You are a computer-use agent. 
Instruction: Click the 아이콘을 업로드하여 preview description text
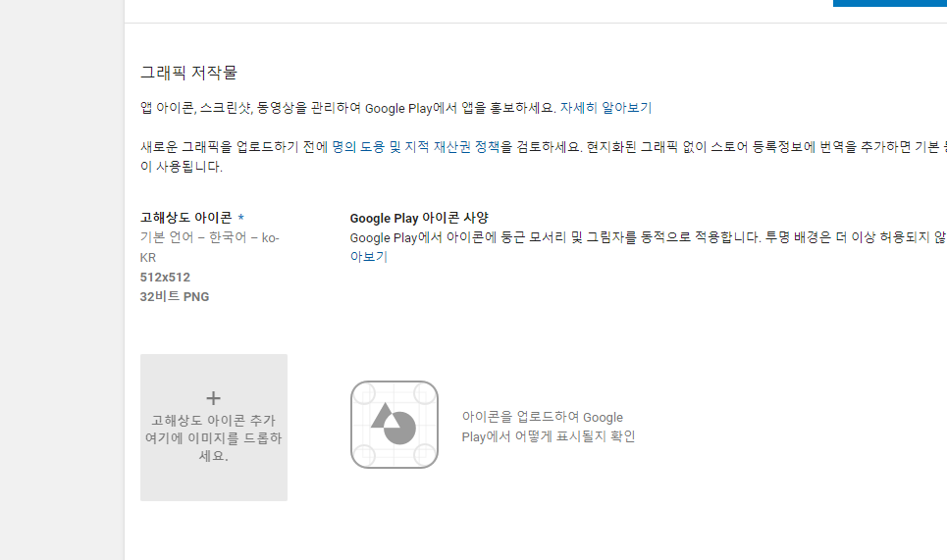(x=543, y=417)
